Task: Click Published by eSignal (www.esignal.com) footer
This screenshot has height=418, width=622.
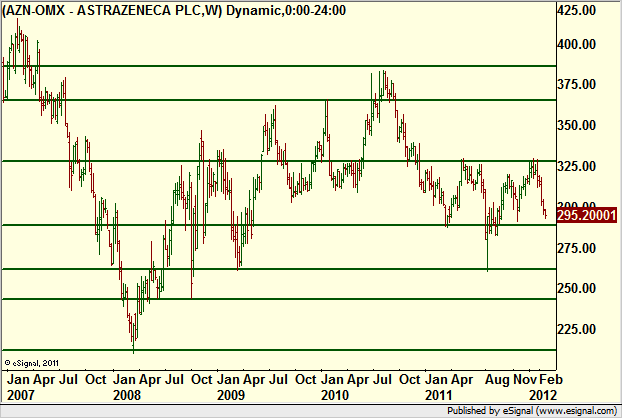Action: [x=532, y=411]
